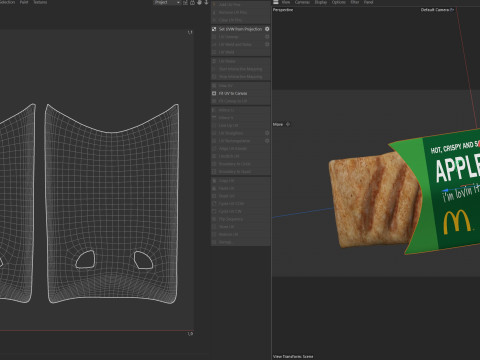Click the hand icon beside the Project dropdown
480x360 pixels.
coord(199,2)
